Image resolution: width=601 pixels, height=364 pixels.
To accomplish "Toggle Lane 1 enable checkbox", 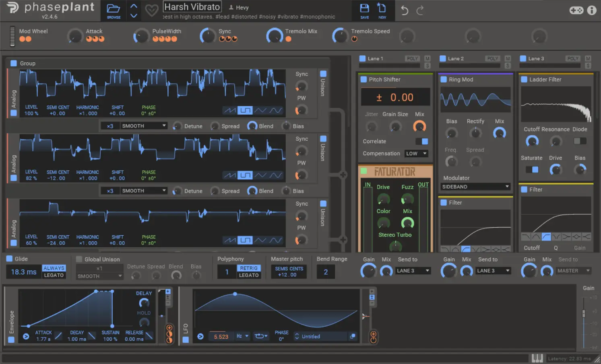I will click(x=362, y=58).
